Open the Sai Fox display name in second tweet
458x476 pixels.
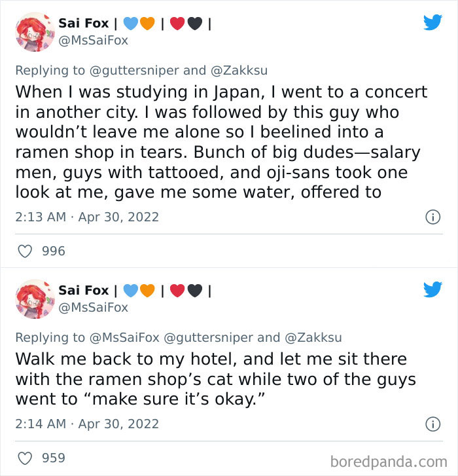click(x=85, y=289)
